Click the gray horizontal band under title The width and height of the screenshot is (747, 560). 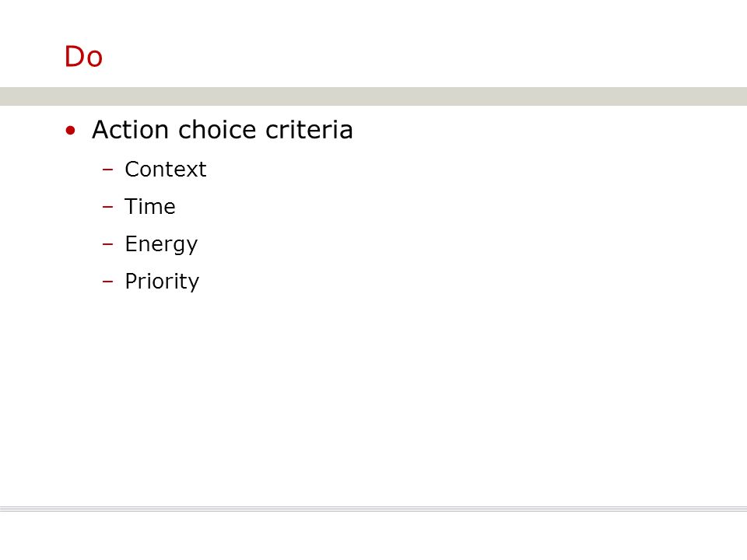coord(373,96)
